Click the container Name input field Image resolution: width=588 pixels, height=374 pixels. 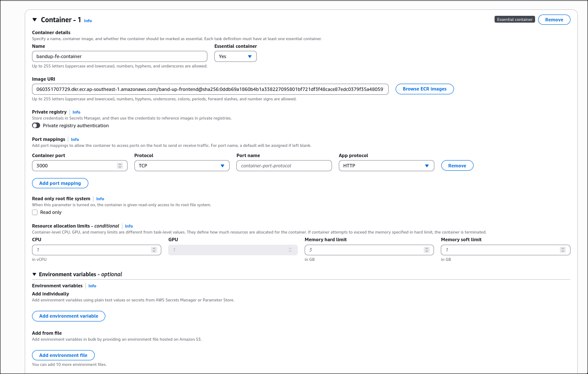pos(119,56)
